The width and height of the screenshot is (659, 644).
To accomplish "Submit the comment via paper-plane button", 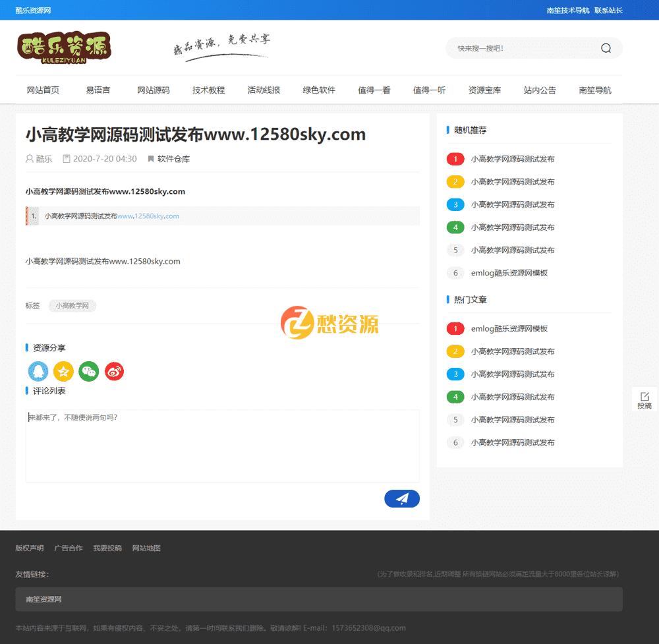I will (x=402, y=498).
